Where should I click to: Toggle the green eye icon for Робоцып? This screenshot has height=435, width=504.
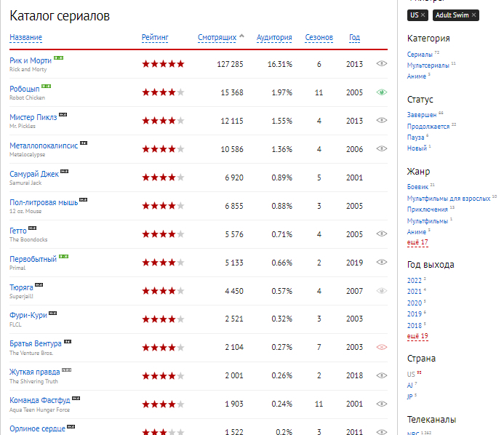pos(382,92)
